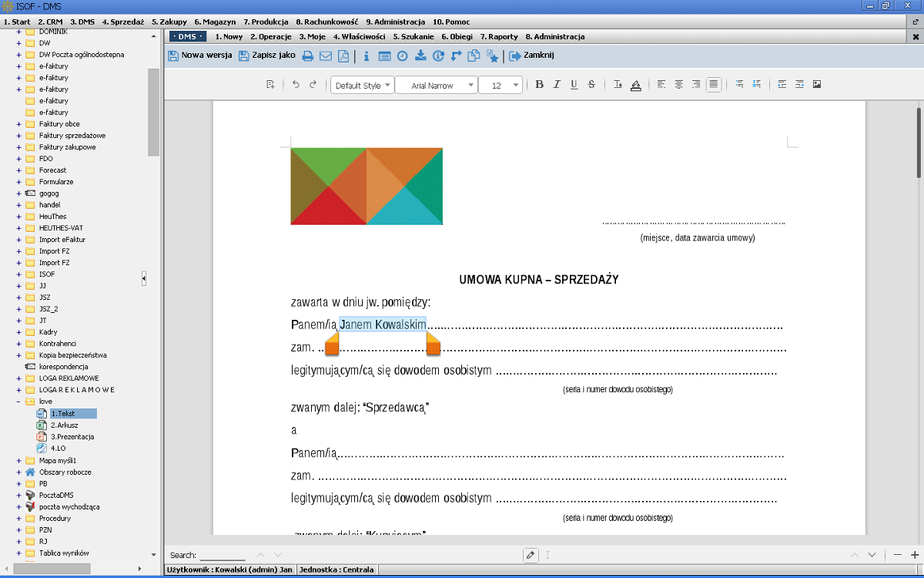The width and height of the screenshot is (924, 578).
Task: Click the insert page icon before undo
Action: (x=271, y=85)
